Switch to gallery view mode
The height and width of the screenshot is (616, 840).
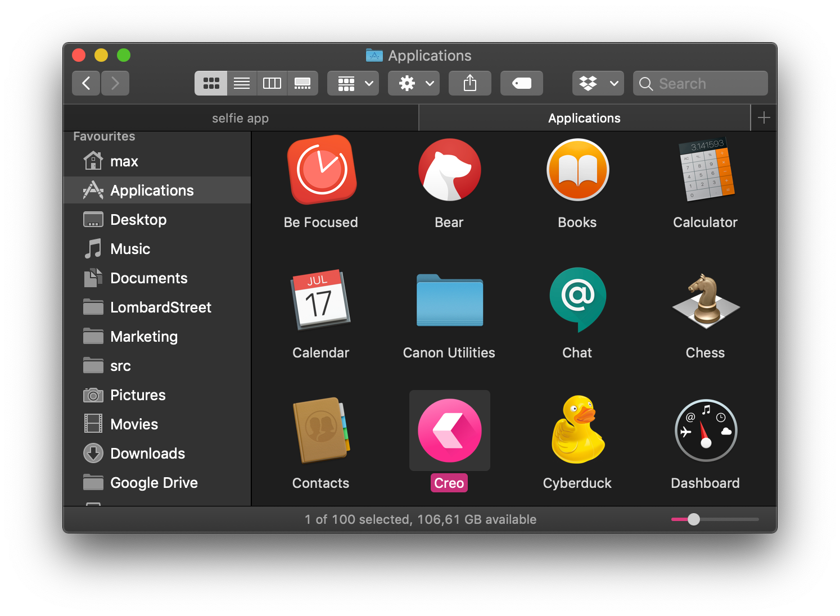tap(302, 83)
